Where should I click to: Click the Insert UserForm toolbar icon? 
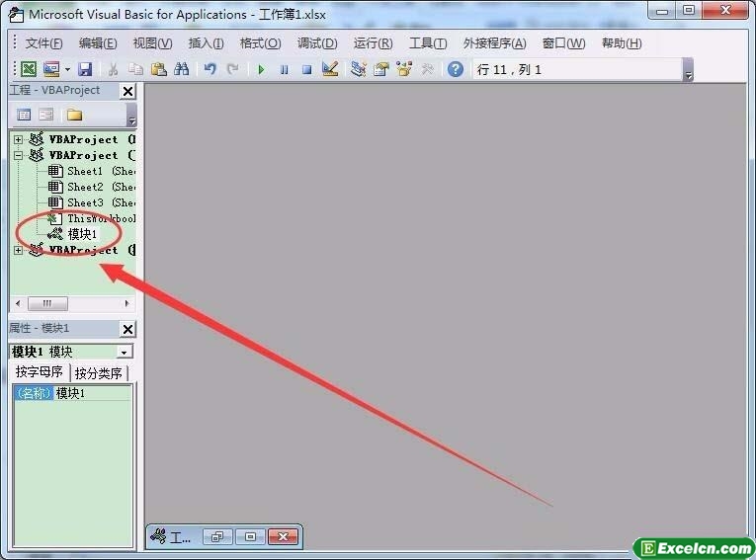(51, 69)
